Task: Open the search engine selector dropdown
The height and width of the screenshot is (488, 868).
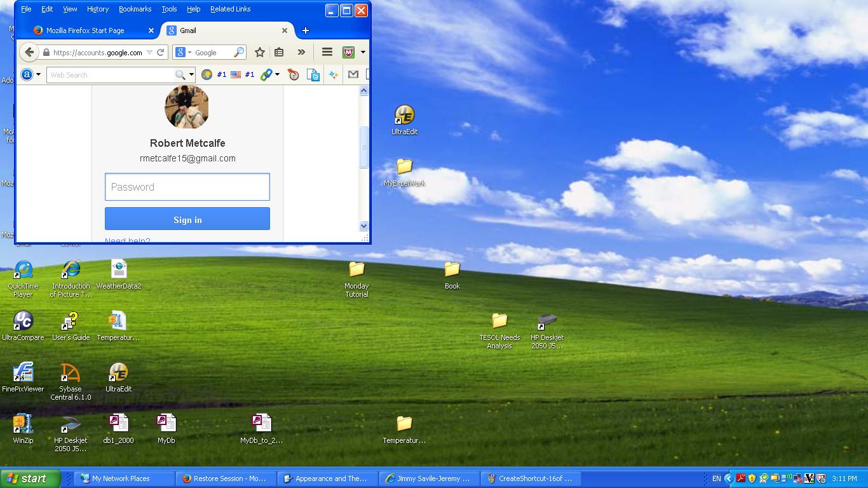Action: (x=184, y=53)
